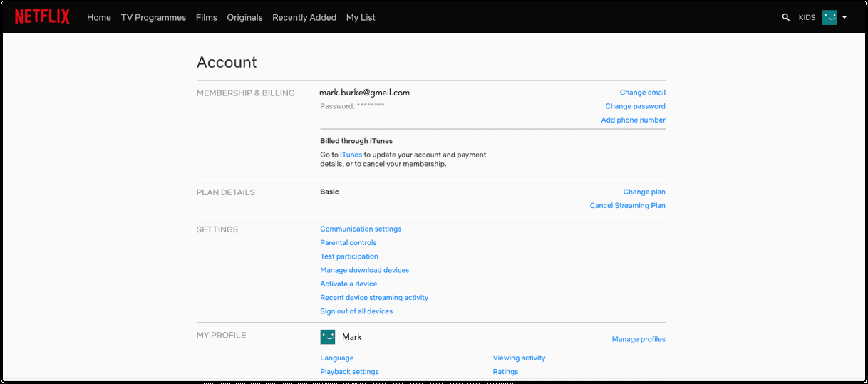The height and width of the screenshot is (384, 868).
Task: Open the search magnifier icon
Action: tap(786, 17)
